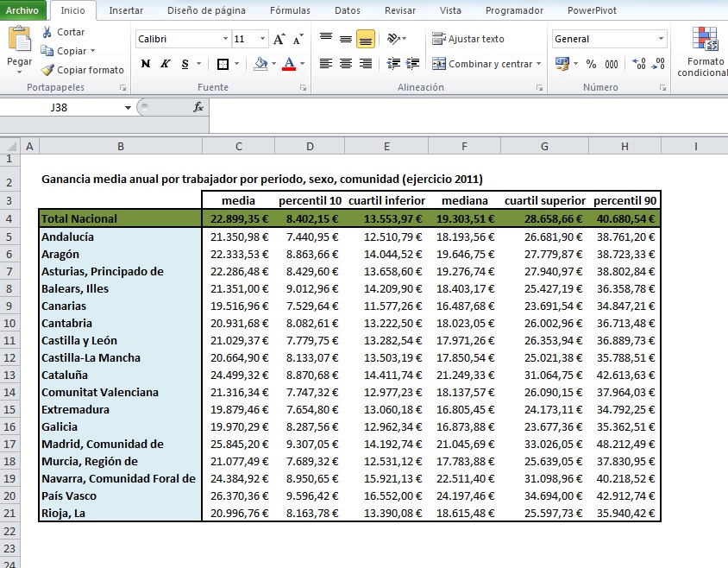The height and width of the screenshot is (568, 728).
Task: Activate Copiar formato paintbrush
Action: (47, 70)
